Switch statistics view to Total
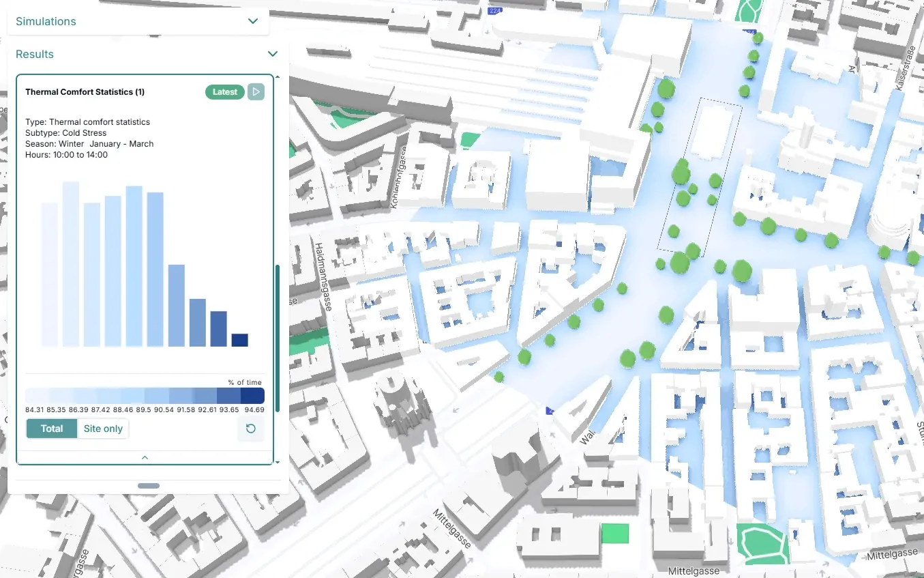The height and width of the screenshot is (578, 924). coord(52,429)
